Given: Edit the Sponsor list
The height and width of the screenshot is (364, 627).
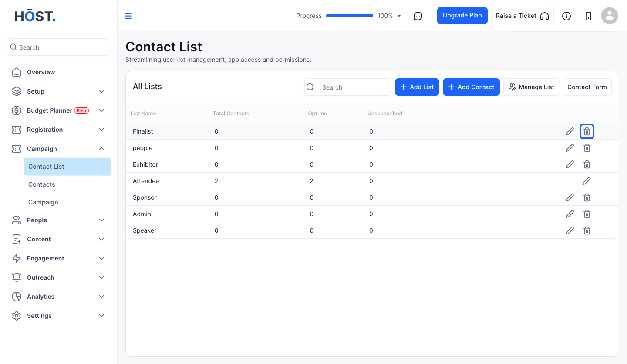Looking at the screenshot, I should point(570,197).
